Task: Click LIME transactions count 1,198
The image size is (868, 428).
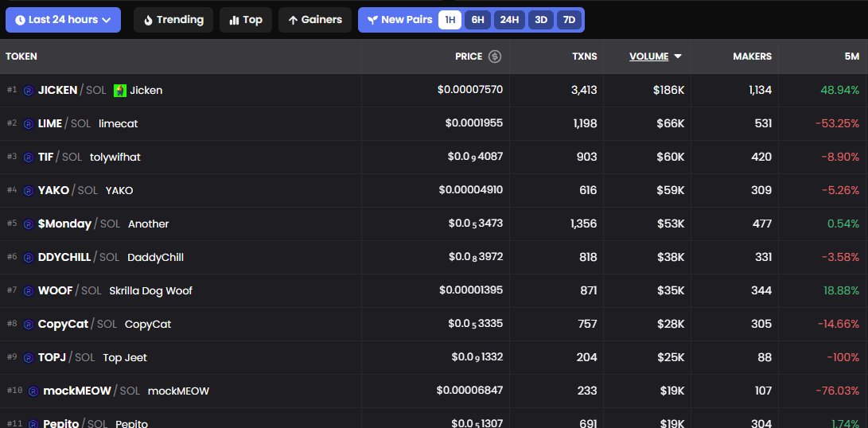Action: (x=585, y=123)
